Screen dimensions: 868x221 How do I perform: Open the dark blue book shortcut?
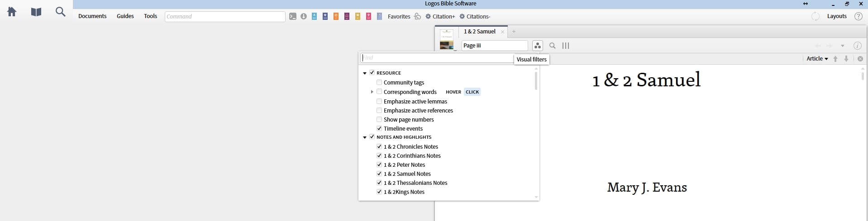point(325,16)
